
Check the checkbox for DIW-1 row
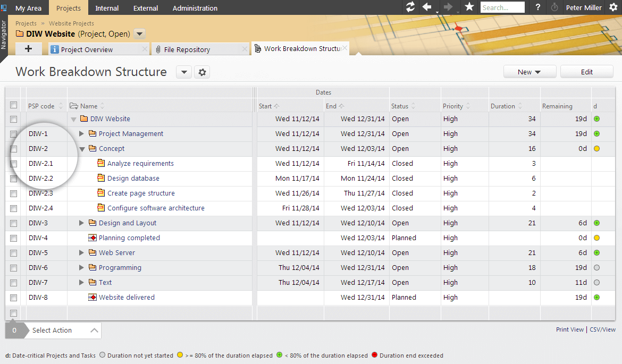point(13,134)
